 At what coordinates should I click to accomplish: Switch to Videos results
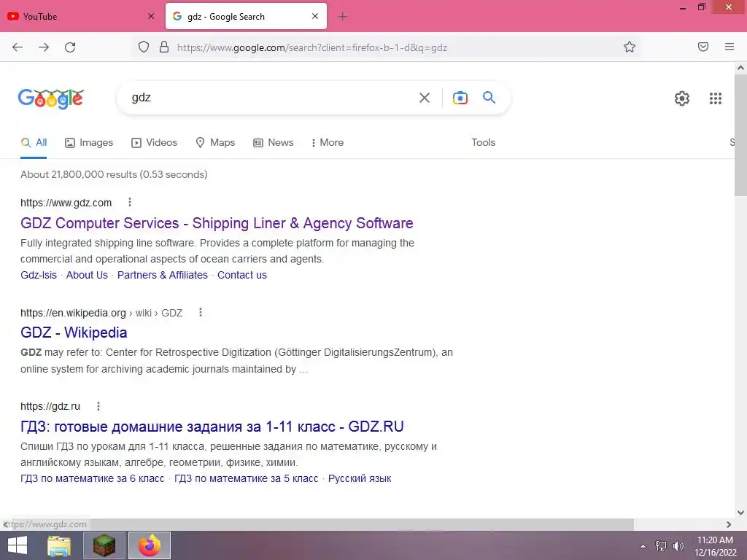click(x=155, y=142)
